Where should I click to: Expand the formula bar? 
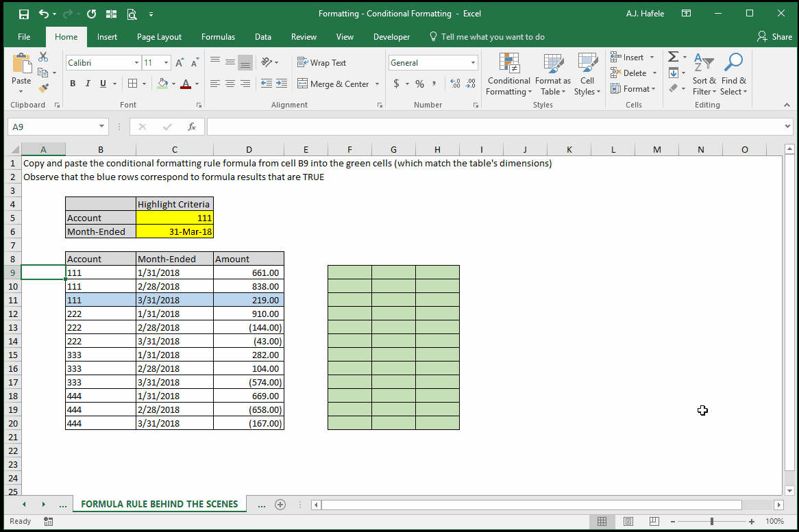point(788,126)
